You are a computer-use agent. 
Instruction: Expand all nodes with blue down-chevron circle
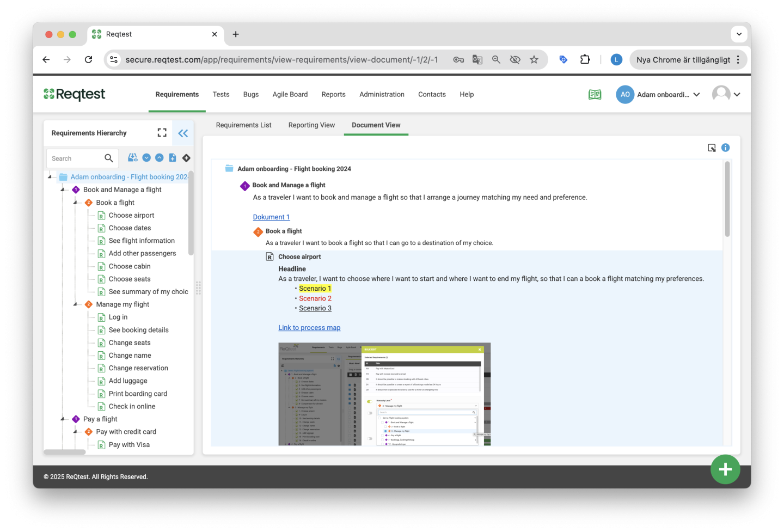coord(146,158)
